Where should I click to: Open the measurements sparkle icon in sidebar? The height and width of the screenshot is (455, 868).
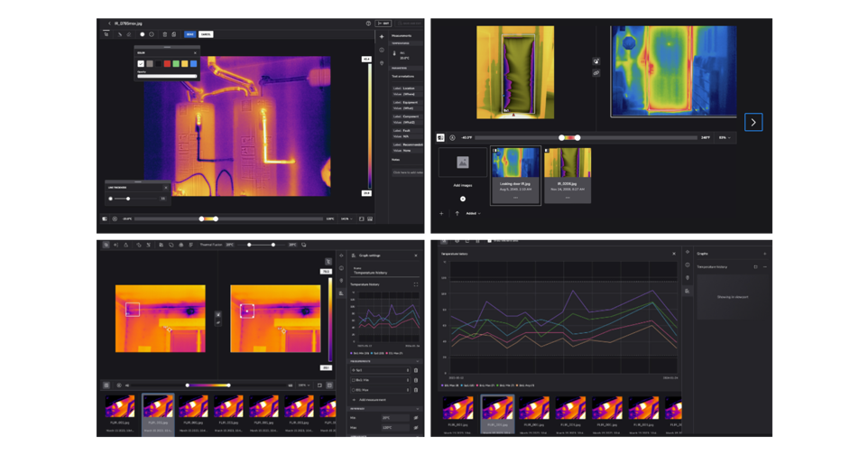[382, 36]
